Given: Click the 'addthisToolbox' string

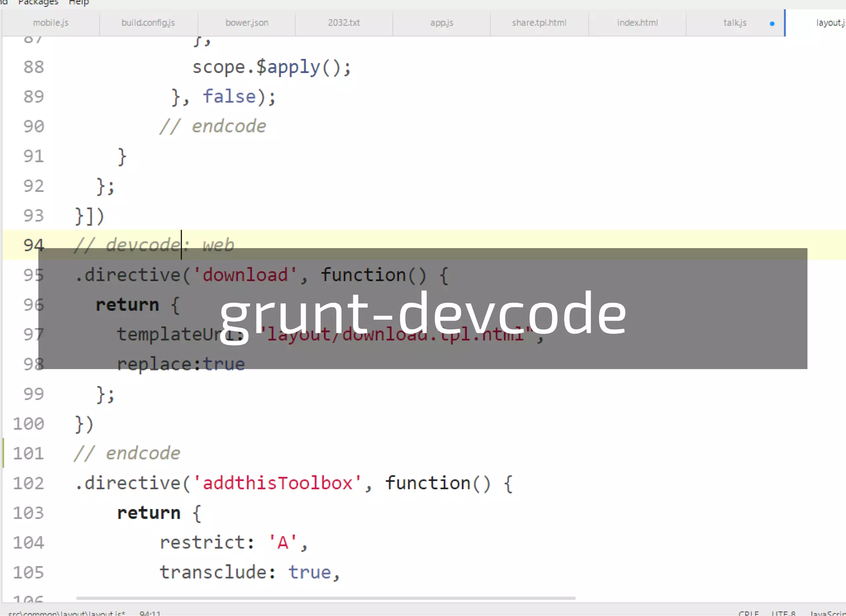Looking at the screenshot, I should [278, 483].
